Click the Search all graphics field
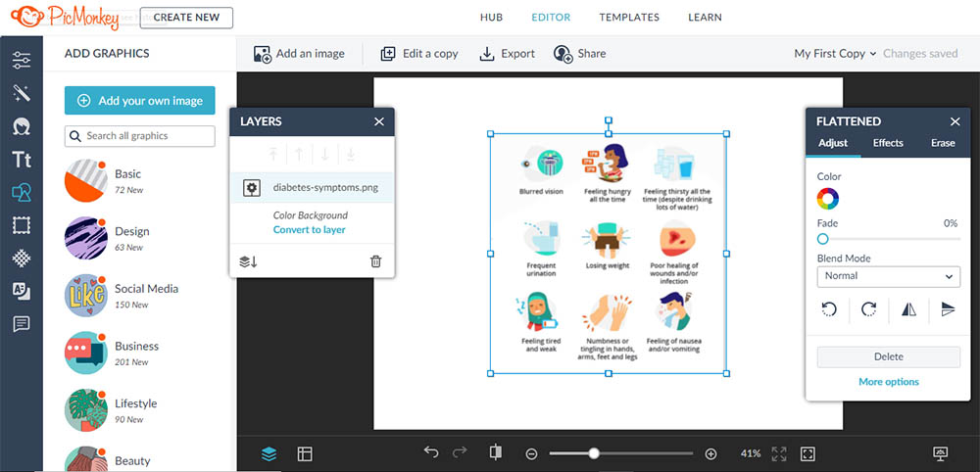 coord(140,136)
